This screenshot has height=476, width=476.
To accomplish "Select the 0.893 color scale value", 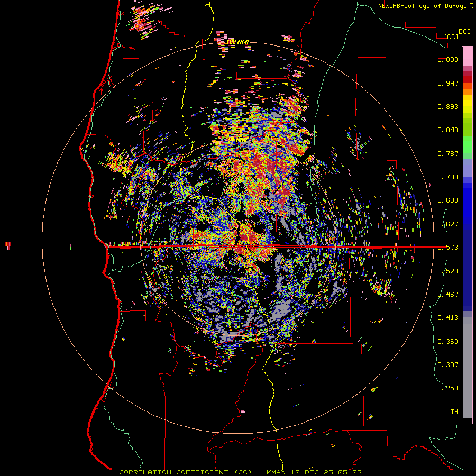I will [448, 106].
